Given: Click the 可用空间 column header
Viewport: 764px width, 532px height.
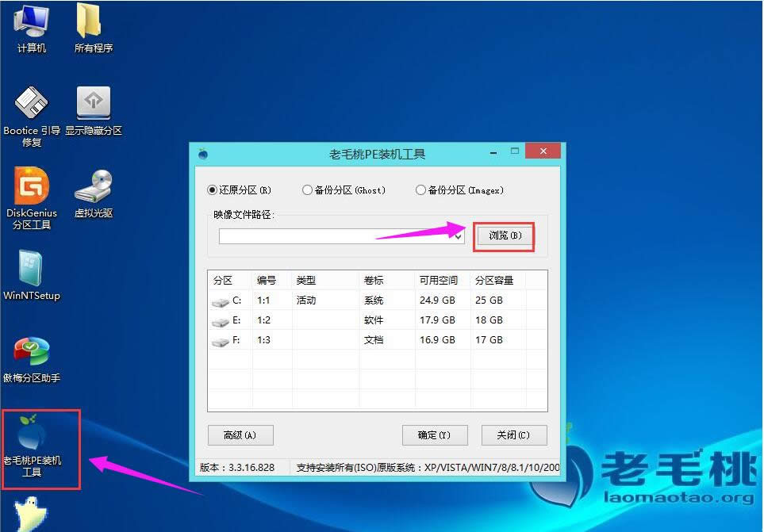Looking at the screenshot, I should [439, 281].
